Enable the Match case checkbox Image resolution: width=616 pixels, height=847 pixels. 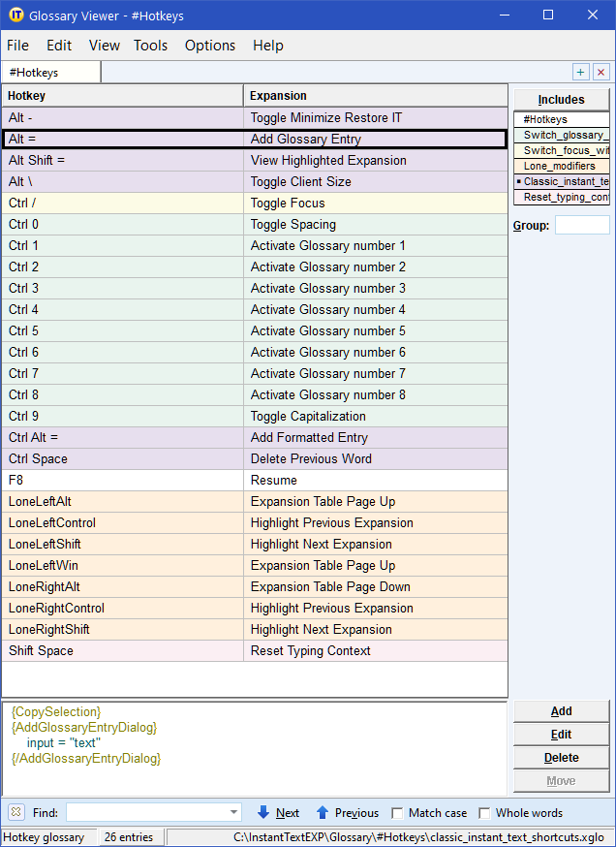click(x=398, y=813)
